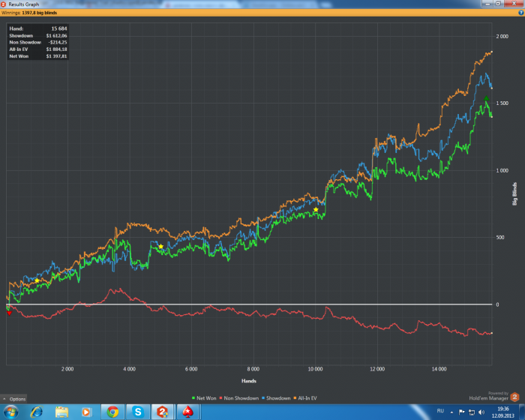Open Internet Explorer from taskbar
This screenshot has width=525, height=420.
click(37, 412)
